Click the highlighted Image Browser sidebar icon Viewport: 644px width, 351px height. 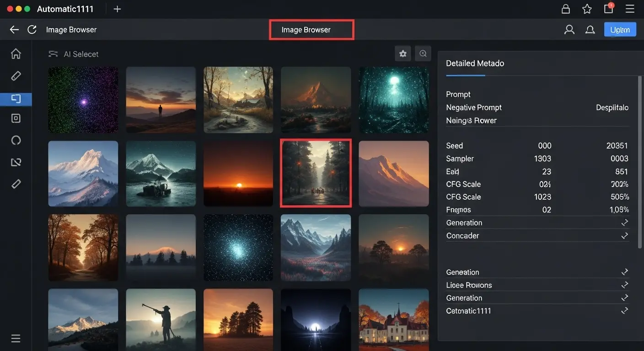[x=16, y=98]
